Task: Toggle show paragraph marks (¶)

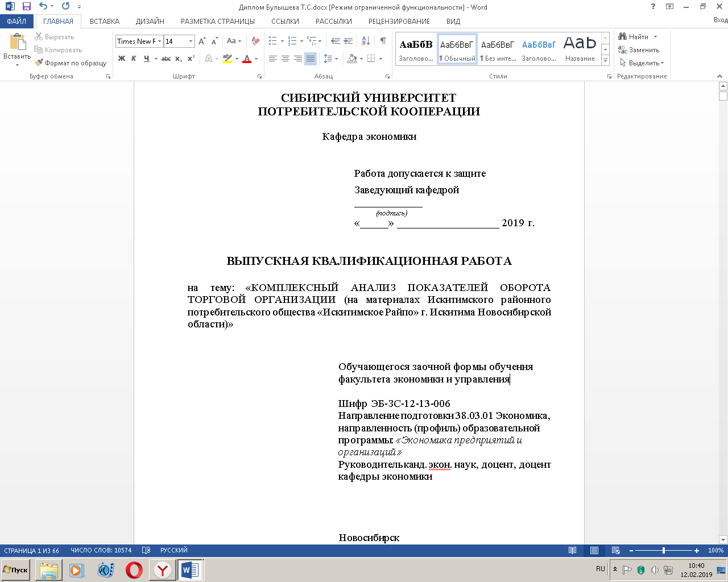Action: point(383,41)
